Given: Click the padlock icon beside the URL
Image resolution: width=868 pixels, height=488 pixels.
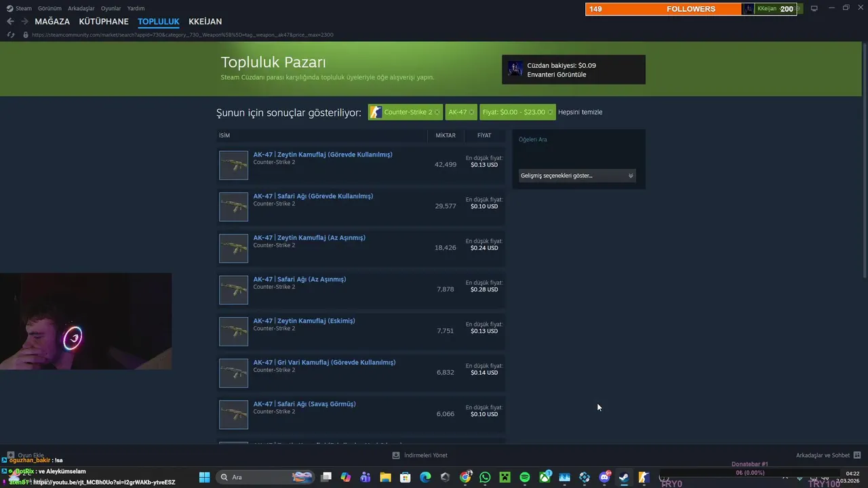Looking at the screenshot, I should (x=26, y=35).
